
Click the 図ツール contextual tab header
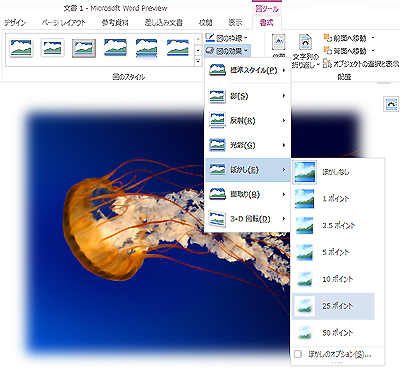(267, 8)
